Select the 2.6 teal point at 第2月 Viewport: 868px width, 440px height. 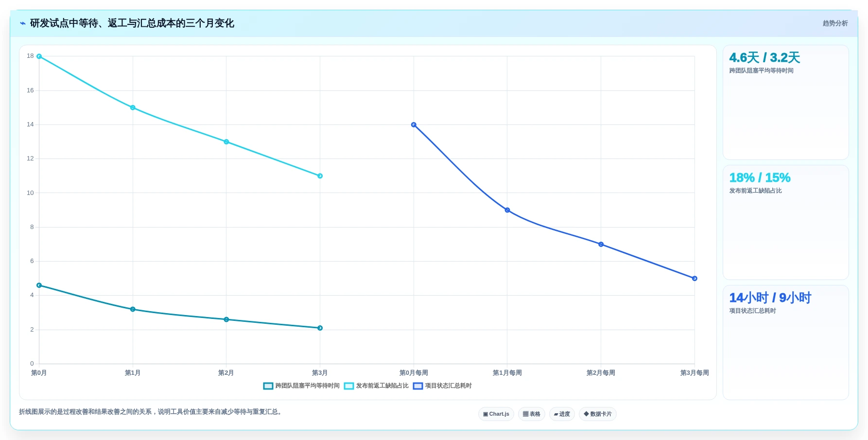coord(226,319)
